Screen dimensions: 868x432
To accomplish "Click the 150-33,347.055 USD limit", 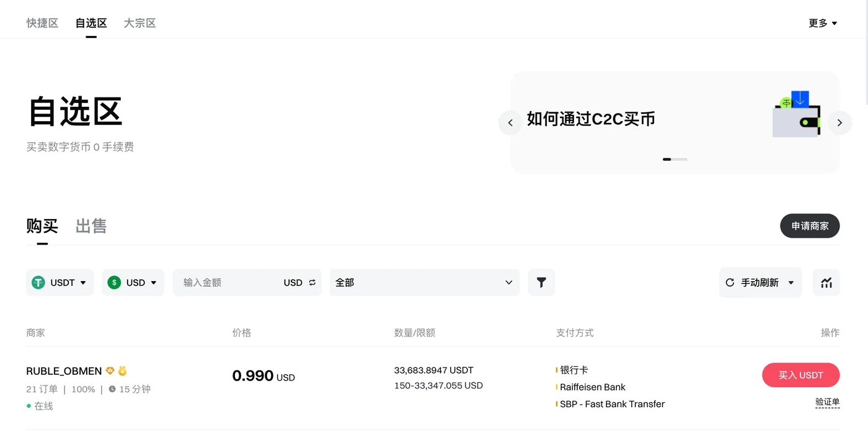I will click(x=438, y=385).
